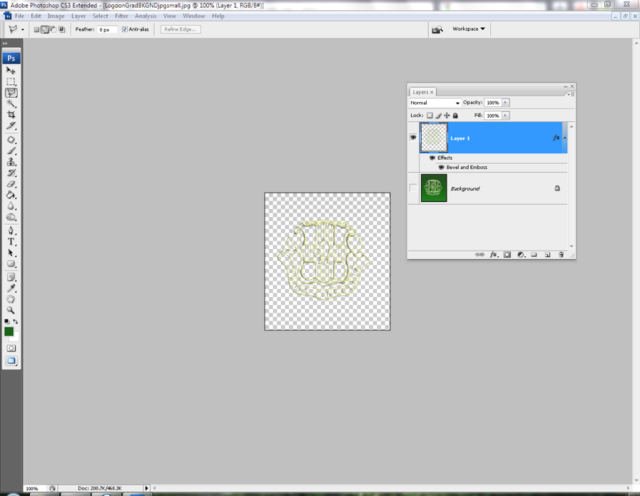
Task: Click Link layers icon in Layers panel
Action: coord(480,255)
